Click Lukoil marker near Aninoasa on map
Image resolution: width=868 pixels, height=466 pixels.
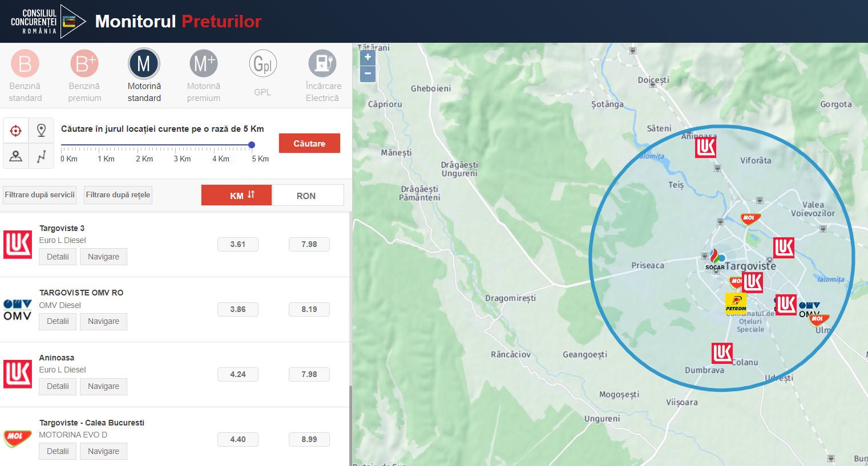(x=705, y=147)
